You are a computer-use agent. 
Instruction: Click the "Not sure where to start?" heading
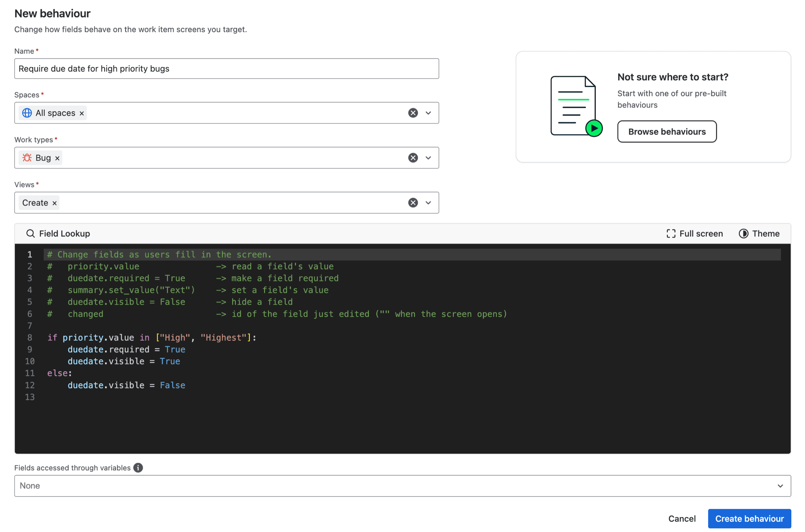pyautogui.click(x=673, y=77)
